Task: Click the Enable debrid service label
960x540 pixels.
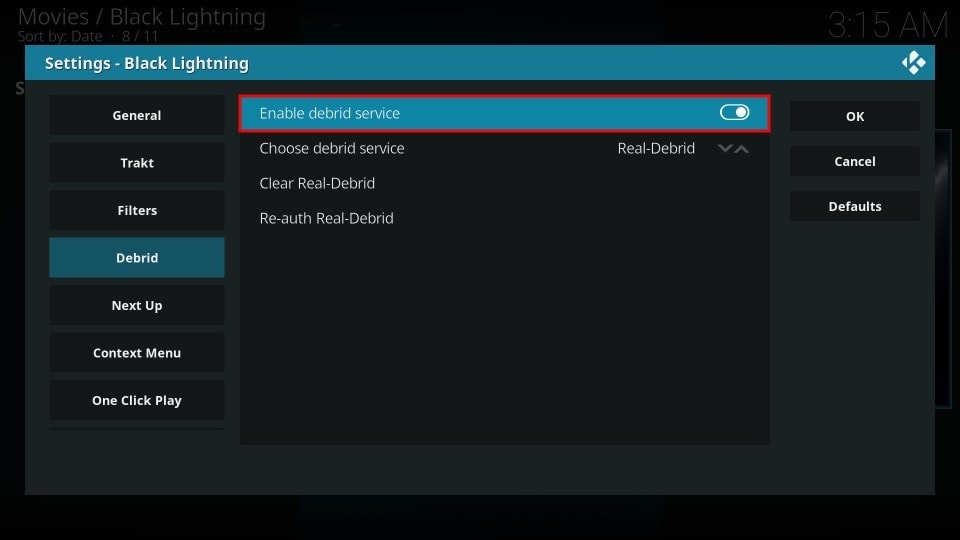Action: point(329,113)
